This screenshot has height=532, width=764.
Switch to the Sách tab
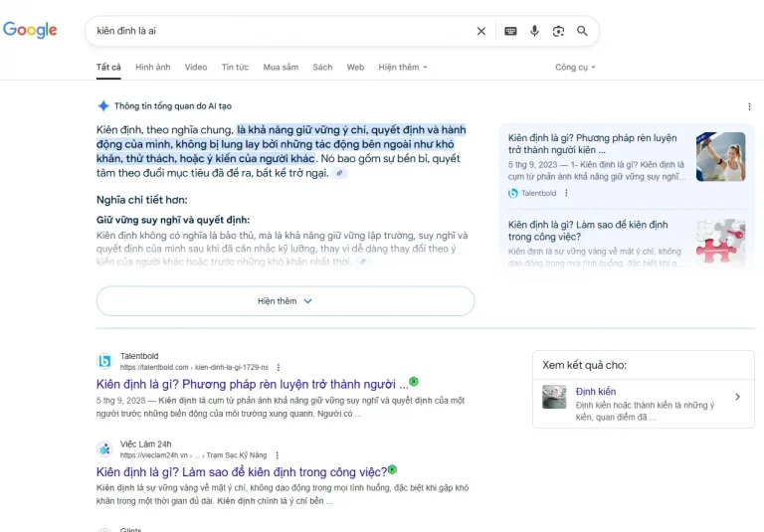coord(322,68)
